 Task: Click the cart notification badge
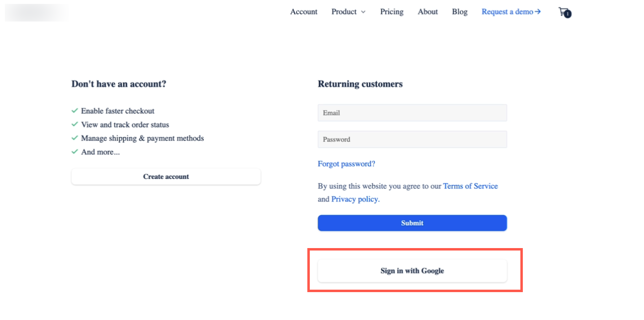(567, 14)
